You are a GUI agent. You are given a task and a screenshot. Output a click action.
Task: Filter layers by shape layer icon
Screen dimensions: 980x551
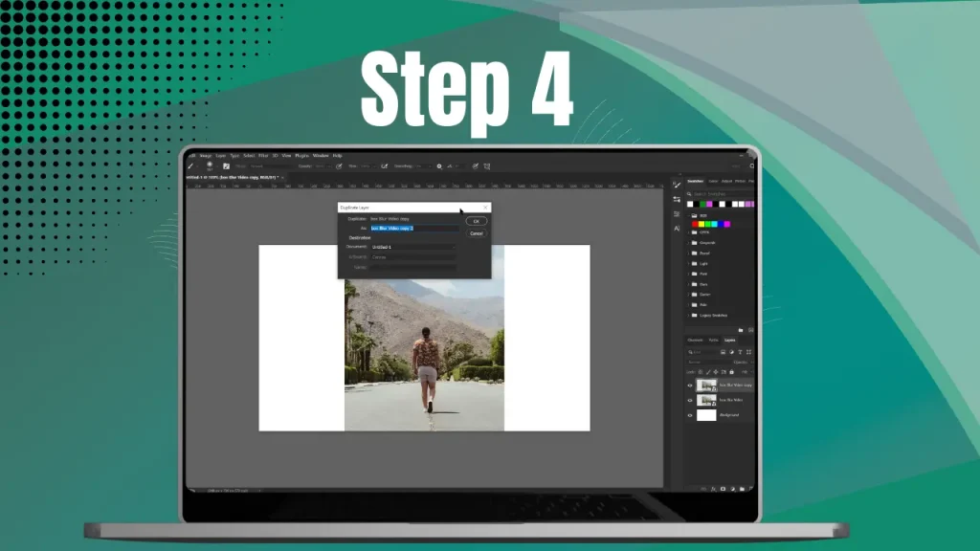(x=748, y=352)
